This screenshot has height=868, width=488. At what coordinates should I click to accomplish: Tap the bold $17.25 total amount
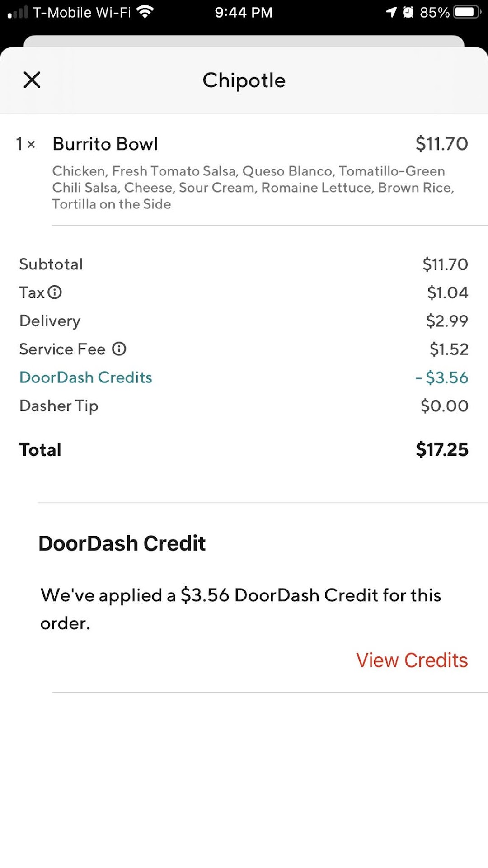442,449
